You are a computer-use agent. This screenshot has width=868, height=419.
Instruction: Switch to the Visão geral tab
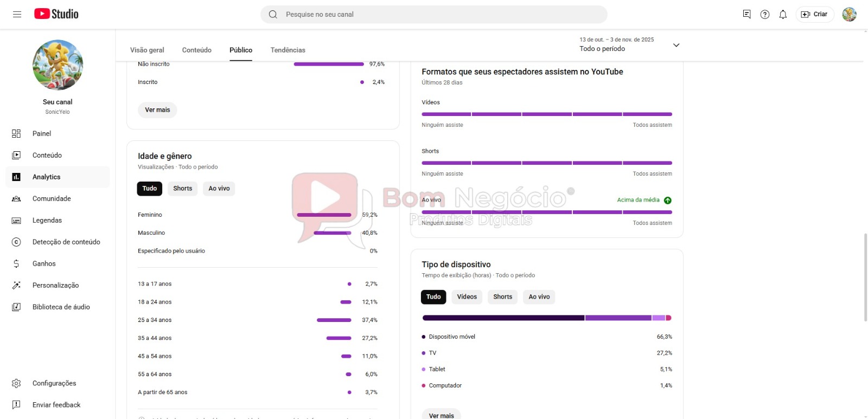click(x=147, y=50)
